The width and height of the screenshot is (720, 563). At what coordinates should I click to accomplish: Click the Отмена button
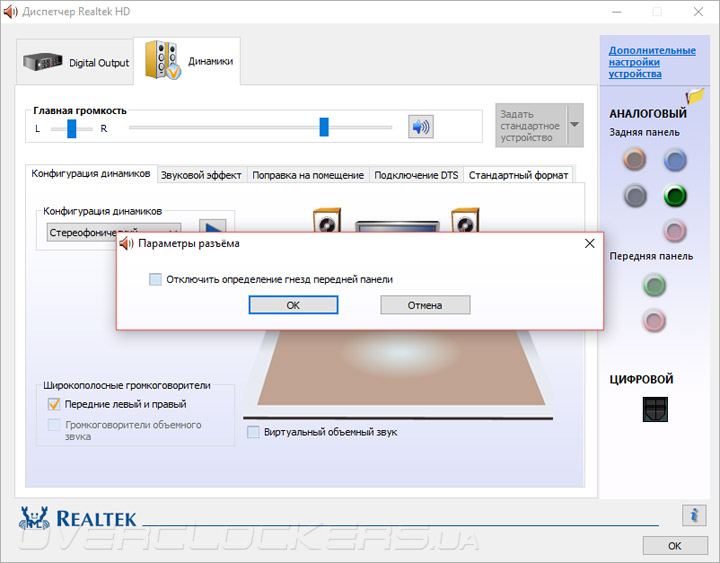[x=425, y=305]
